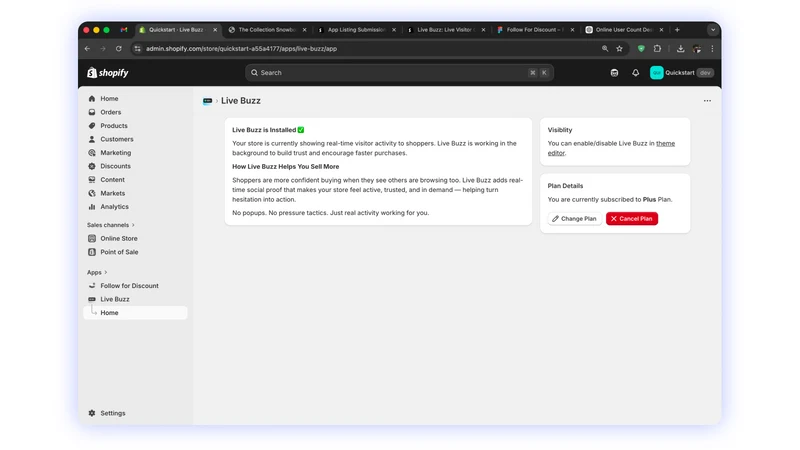Click the Shopify admin Search field
The width and height of the screenshot is (800, 450).
click(399, 72)
